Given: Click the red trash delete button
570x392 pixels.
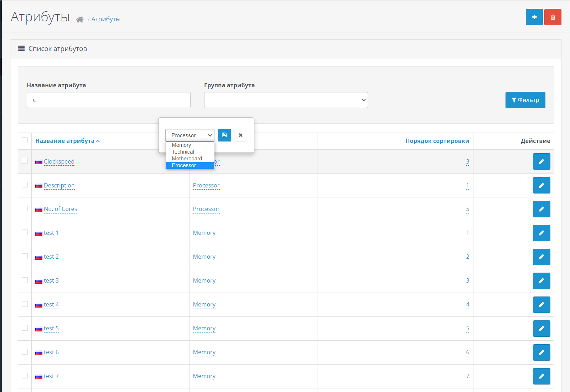Looking at the screenshot, I should 553,17.
